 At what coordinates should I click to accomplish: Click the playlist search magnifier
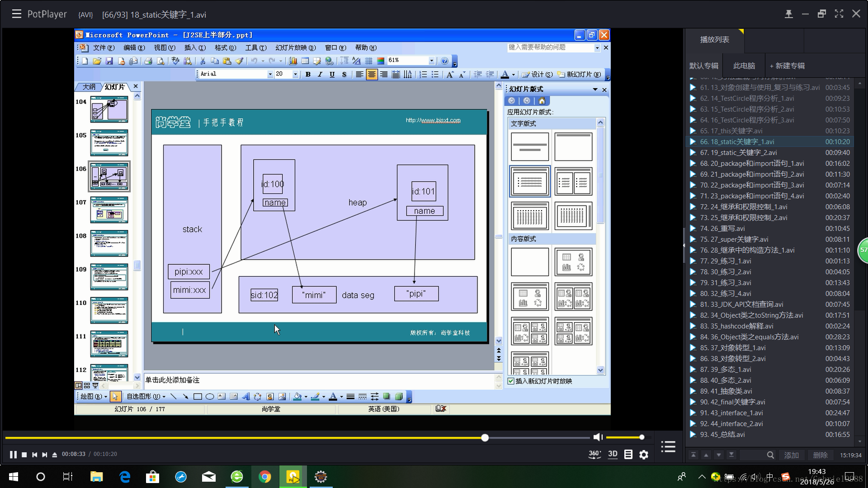[770, 455]
